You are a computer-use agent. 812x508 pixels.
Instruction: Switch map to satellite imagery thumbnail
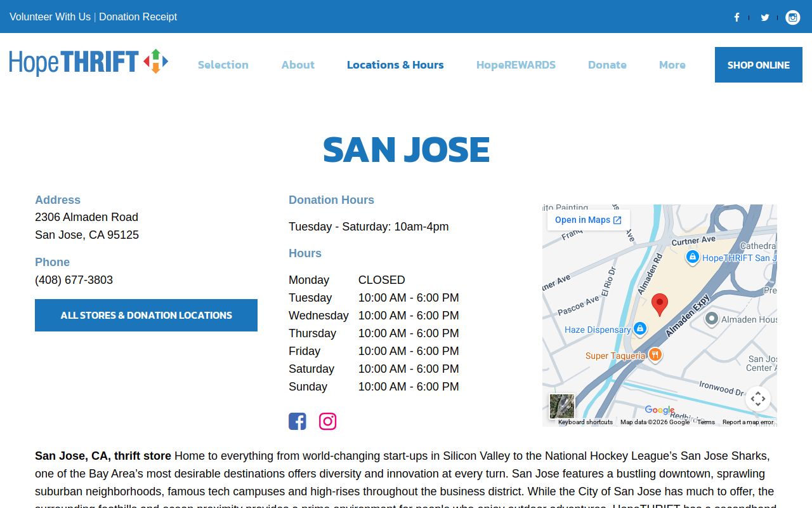(562, 406)
